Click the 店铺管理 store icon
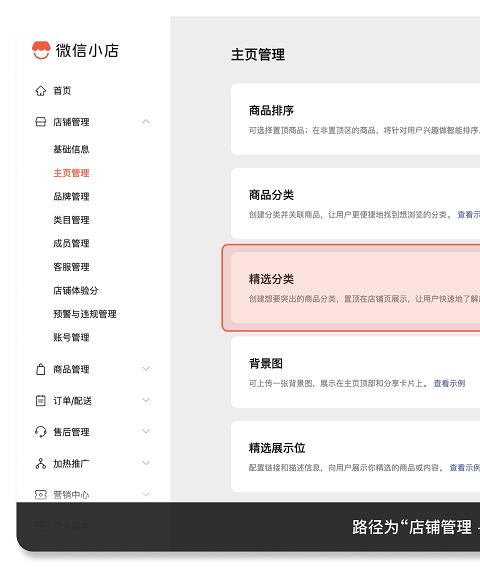Viewport: 480px width, 568px height. click(x=41, y=122)
